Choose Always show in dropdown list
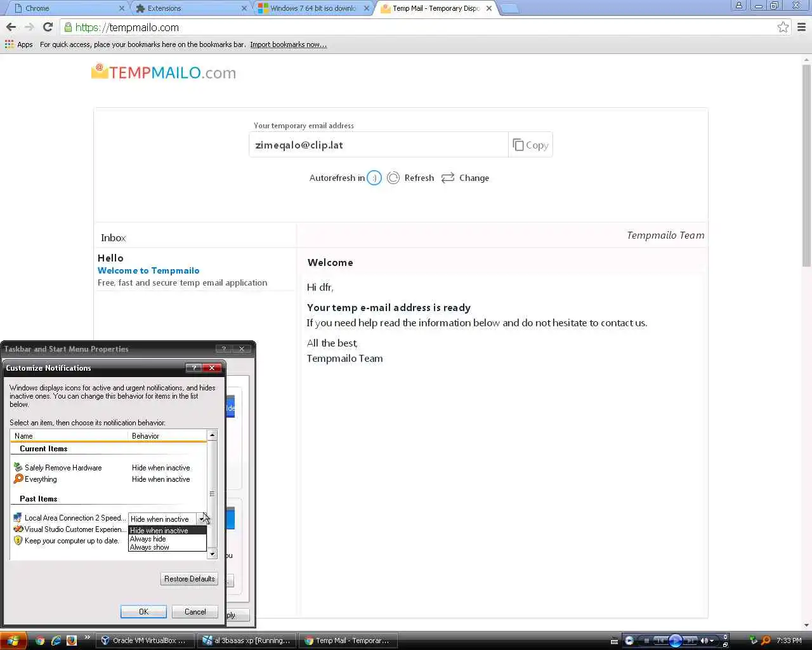This screenshot has height=650, width=812. tap(167, 547)
